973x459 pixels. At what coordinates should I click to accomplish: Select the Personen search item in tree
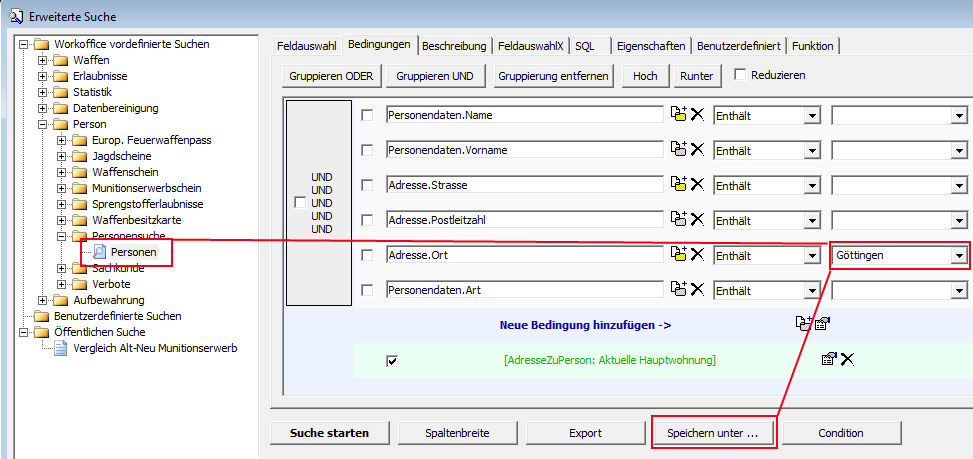pos(133,251)
